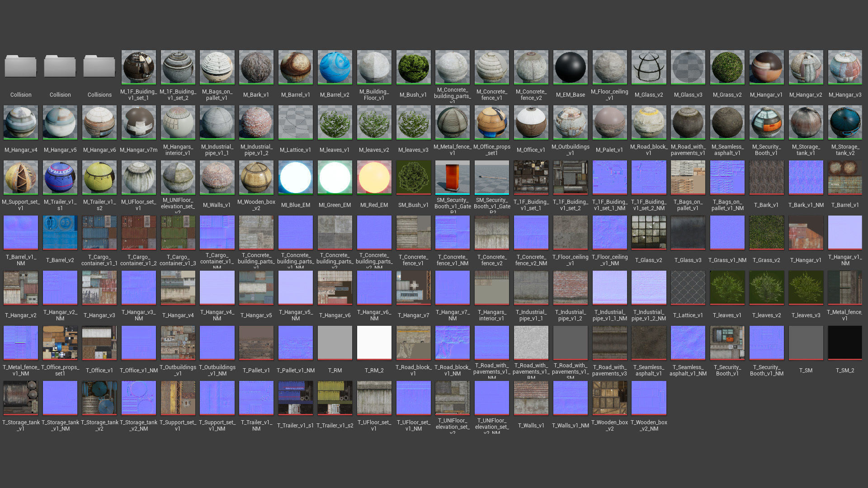868x488 pixels.
Task: Click the M_Glass_v2 wireframe sphere material
Action: click(649, 67)
